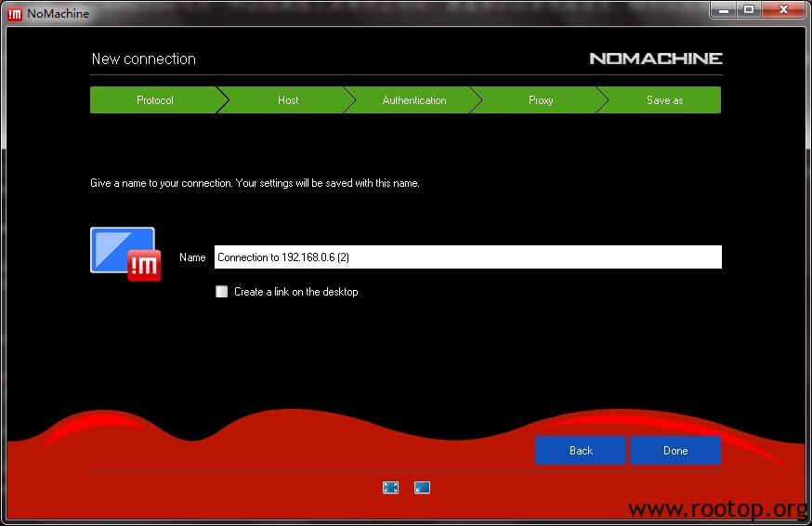Open the Authentication step
This screenshot has height=526, width=812.
(414, 100)
